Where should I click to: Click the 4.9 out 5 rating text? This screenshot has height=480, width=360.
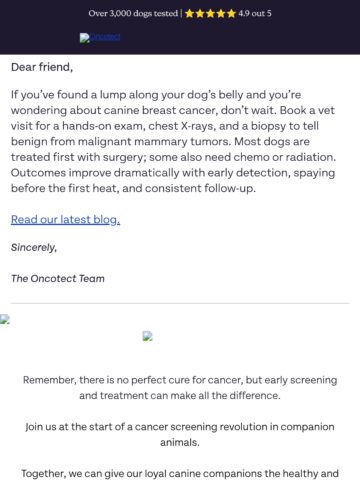pyautogui.click(x=255, y=14)
